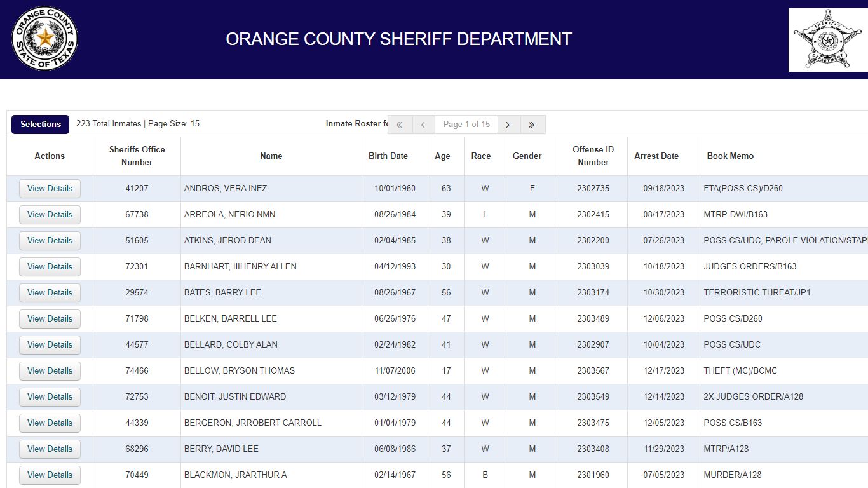View details for BATES, BARRY LEE
868x488 pixels.
tap(50, 293)
